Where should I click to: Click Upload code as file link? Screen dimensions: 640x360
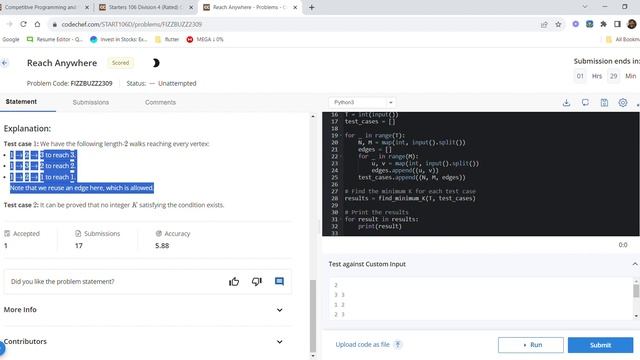(x=362, y=344)
